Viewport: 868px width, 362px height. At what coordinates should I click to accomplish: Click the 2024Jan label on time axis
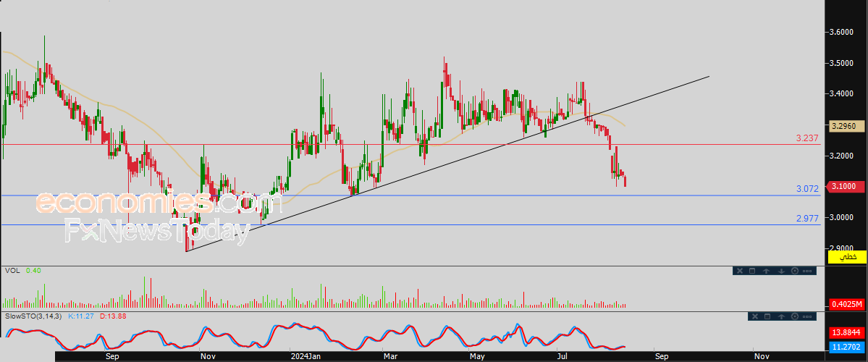pyautogui.click(x=306, y=356)
